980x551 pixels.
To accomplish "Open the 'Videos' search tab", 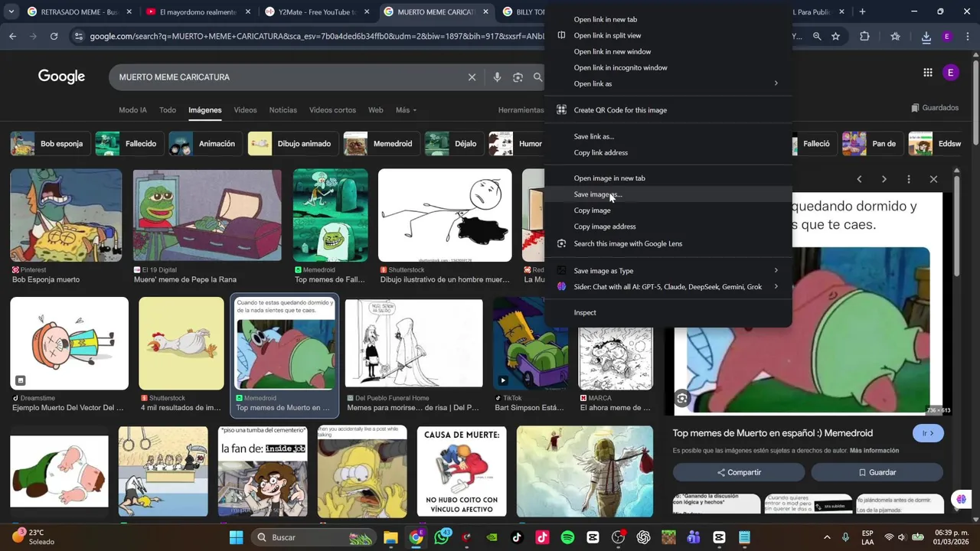I will coord(245,110).
